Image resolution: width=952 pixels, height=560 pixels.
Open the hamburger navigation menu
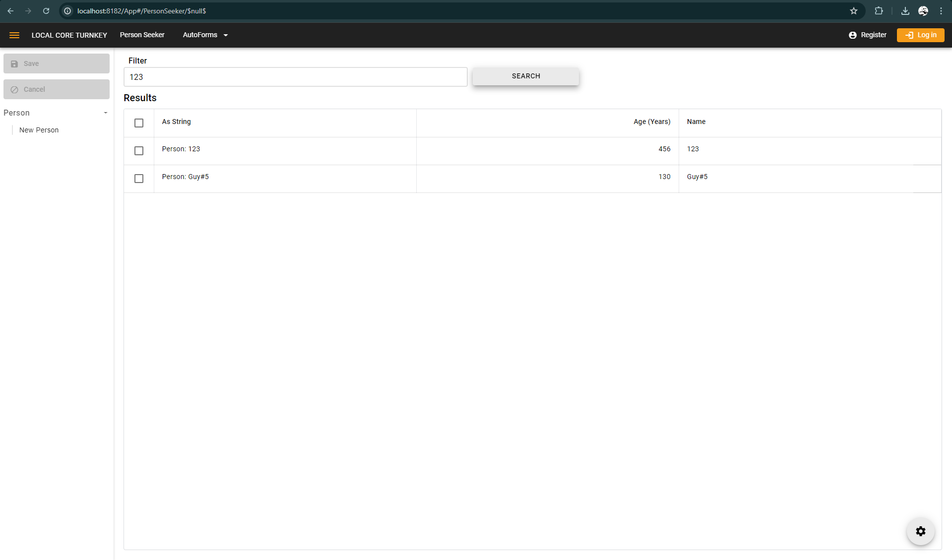click(x=14, y=35)
